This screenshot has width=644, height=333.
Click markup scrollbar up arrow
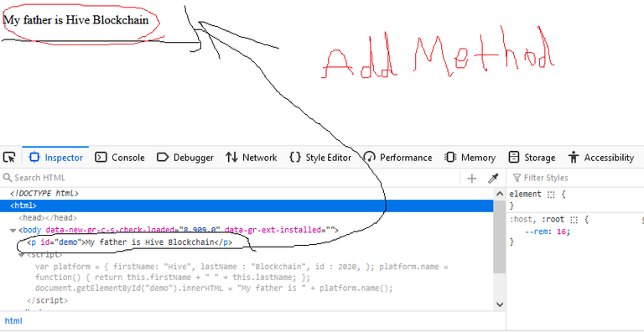tap(500, 194)
